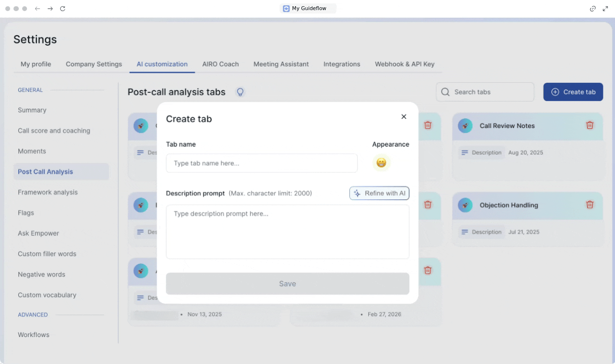Switch to the AIRO Coach tab
The image size is (615, 364).
[220, 64]
